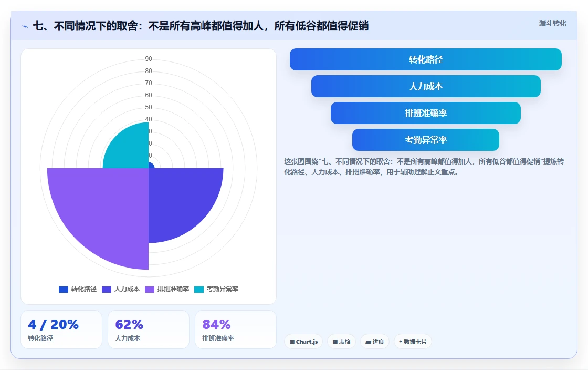Image resolution: width=588 pixels, height=370 pixels.
Task: Select the 考勤异常率 funnel bar
Action: [426, 140]
